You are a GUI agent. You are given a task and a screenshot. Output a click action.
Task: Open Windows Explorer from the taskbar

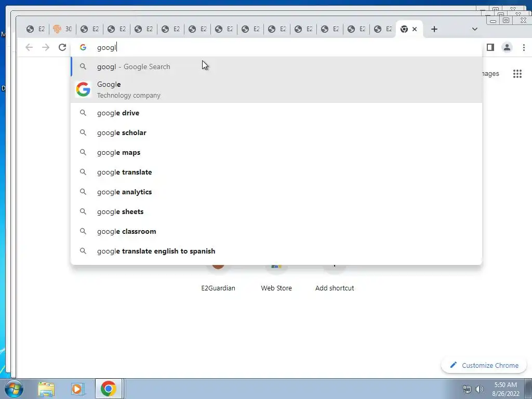click(46, 389)
